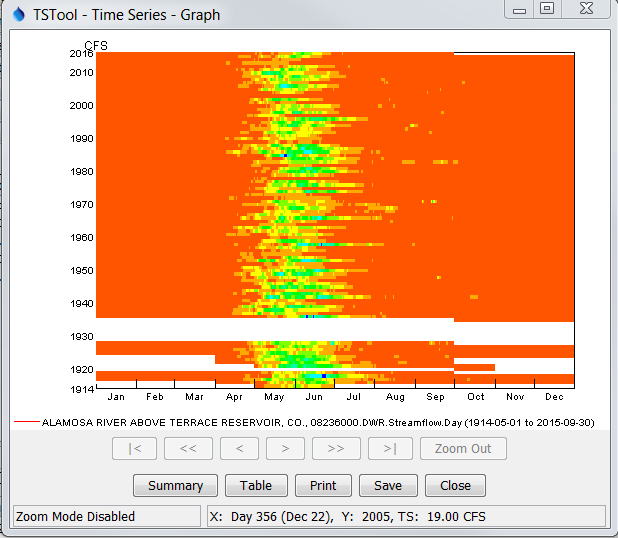This screenshot has width=618, height=538.
Task: Click the X/Y cursor readout status field
Action: coord(406,516)
